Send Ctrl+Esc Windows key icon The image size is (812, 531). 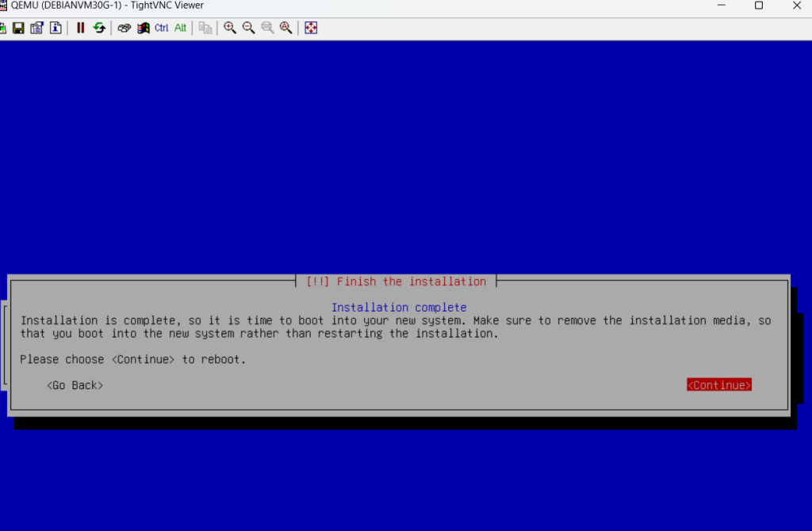click(144, 28)
